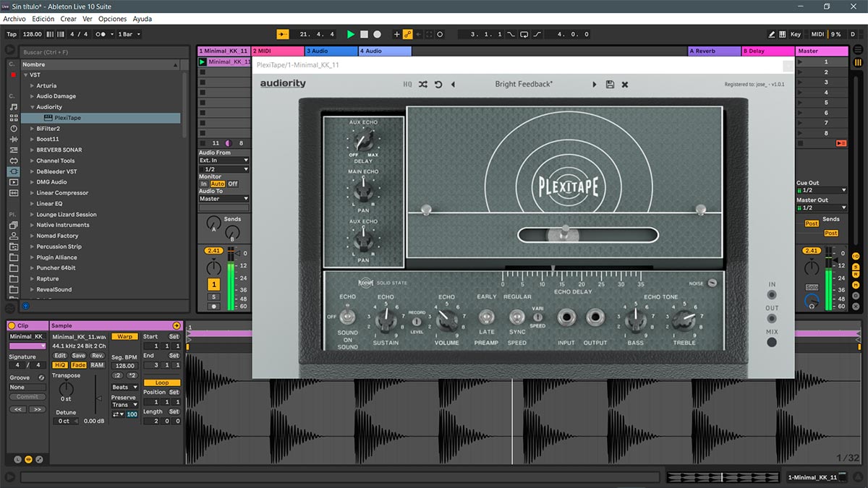Screen dimensions: 868x488
Task: Toggle Draw Mode pencil icon
Action: 772,34
